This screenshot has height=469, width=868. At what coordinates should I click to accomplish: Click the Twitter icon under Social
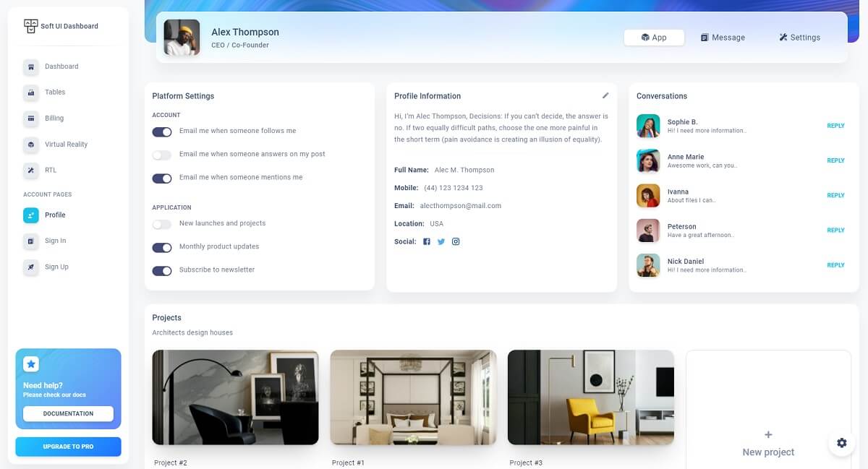[x=441, y=241]
